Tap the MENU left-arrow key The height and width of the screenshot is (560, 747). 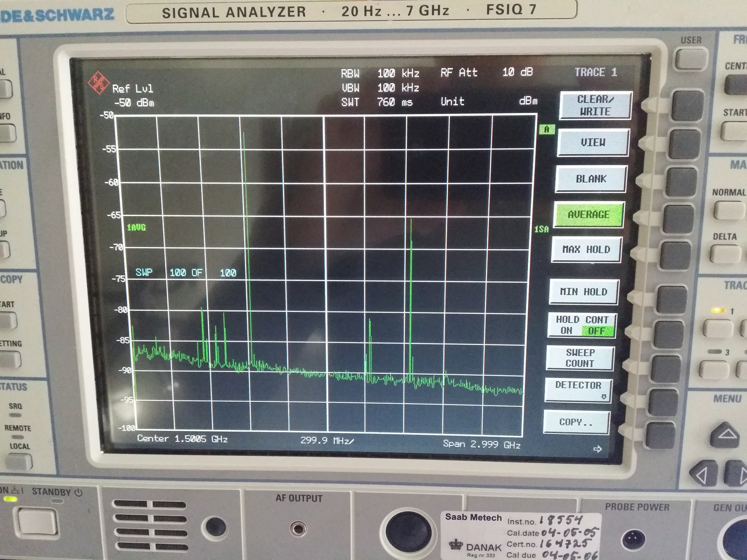click(x=704, y=474)
